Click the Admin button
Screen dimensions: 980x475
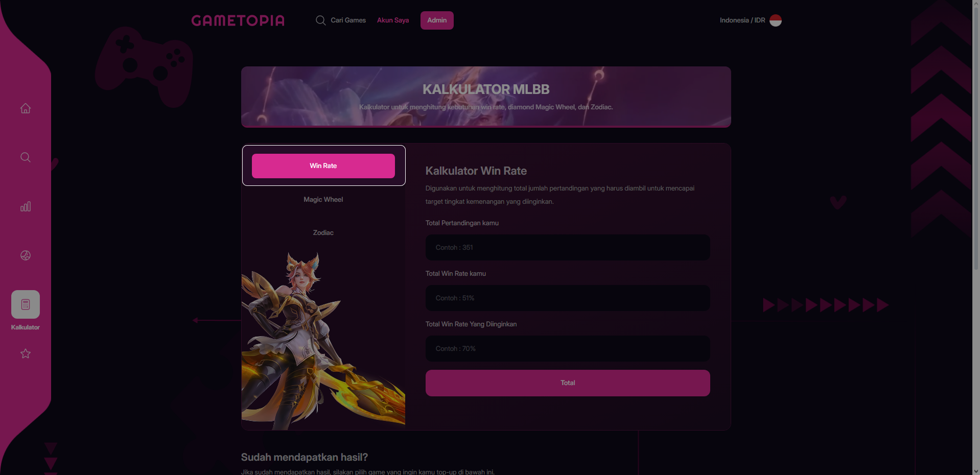point(437,20)
